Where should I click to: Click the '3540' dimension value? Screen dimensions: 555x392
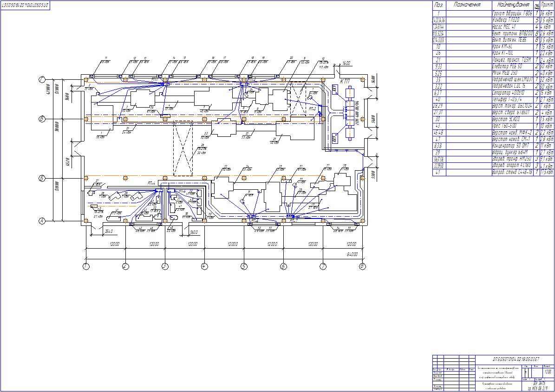pyautogui.click(x=109, y=231)
